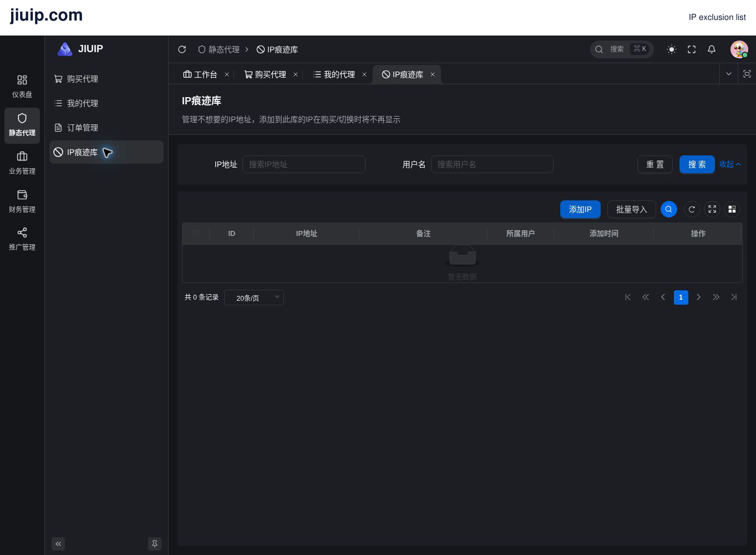
Task: Toggle the blue search-panel icon
Action: click(669, 209)
